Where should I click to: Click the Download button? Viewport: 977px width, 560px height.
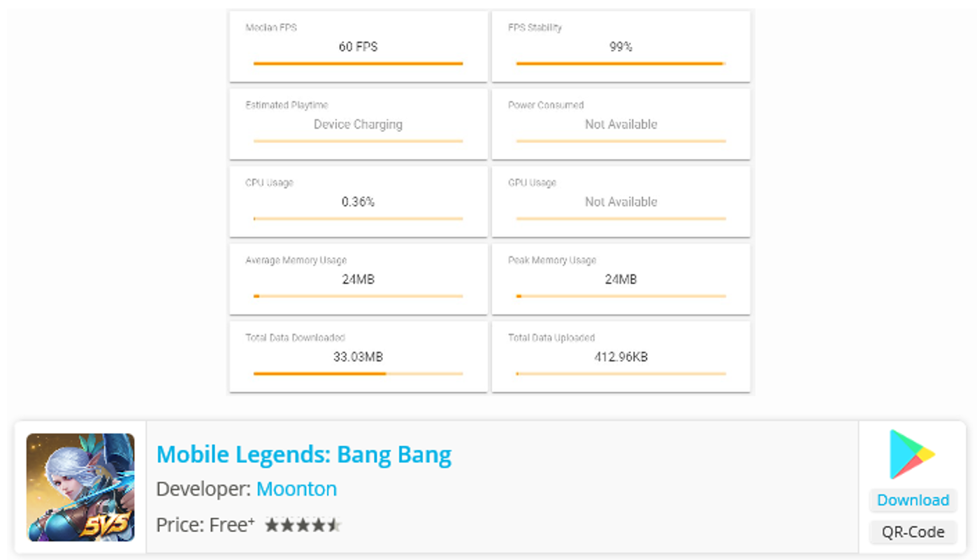click(912, 500)
